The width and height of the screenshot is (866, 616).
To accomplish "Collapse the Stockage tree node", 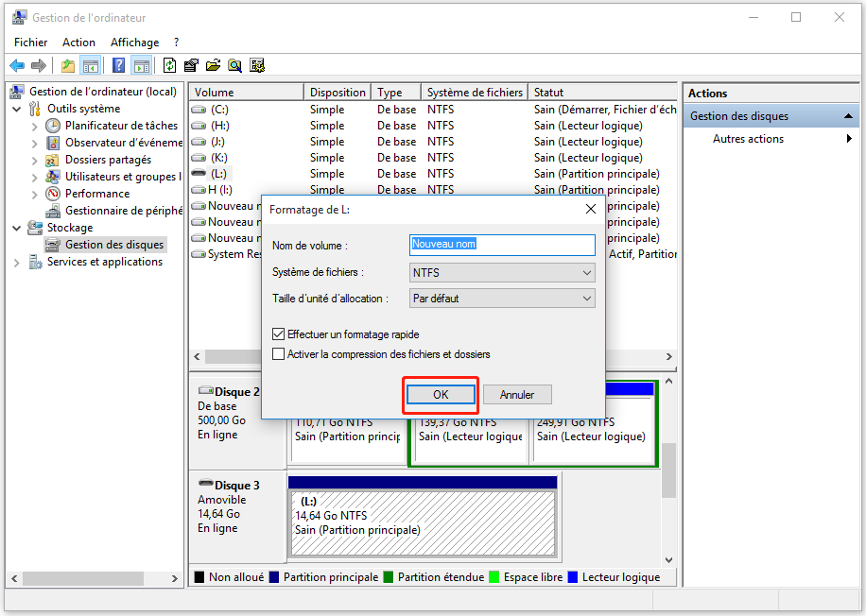I will tap(17, 228).
